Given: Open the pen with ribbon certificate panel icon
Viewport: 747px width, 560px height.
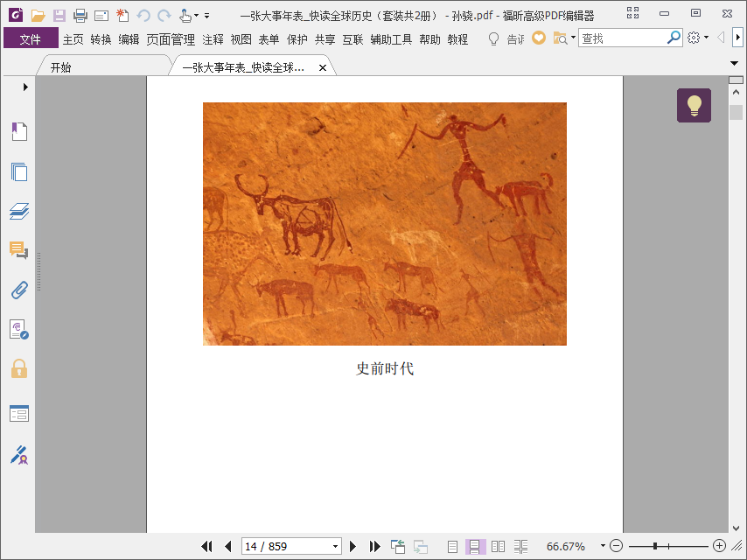Looking at the screenshot, I should [19, 455].
